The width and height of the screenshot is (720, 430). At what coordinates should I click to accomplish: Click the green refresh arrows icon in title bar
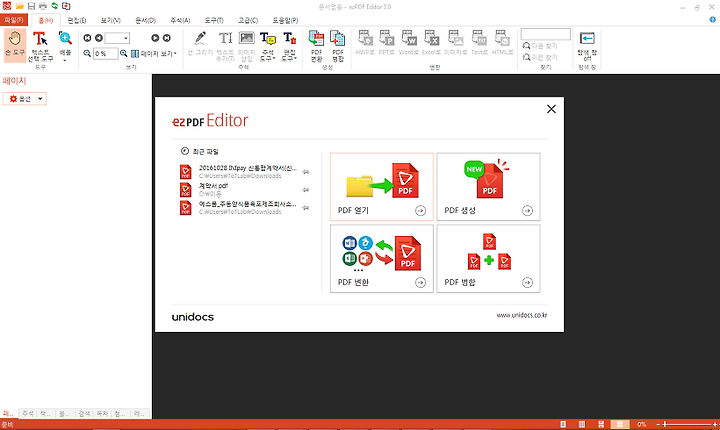pyautogui.click(x=55, y=6)
